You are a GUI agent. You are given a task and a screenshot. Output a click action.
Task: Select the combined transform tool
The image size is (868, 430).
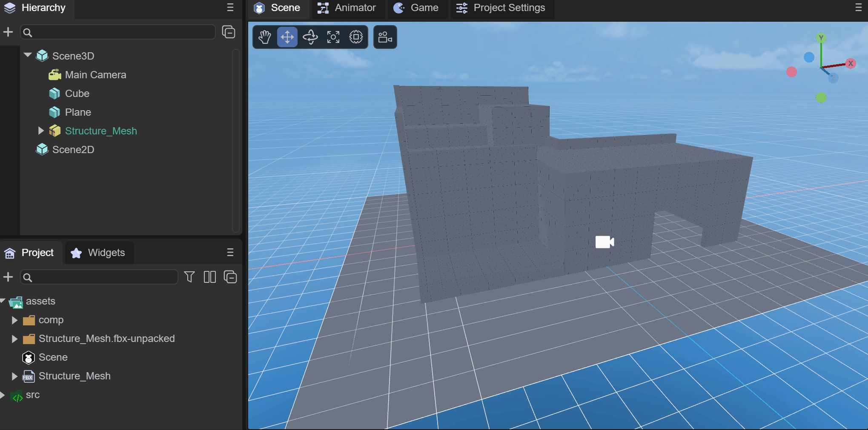point(356,37)
